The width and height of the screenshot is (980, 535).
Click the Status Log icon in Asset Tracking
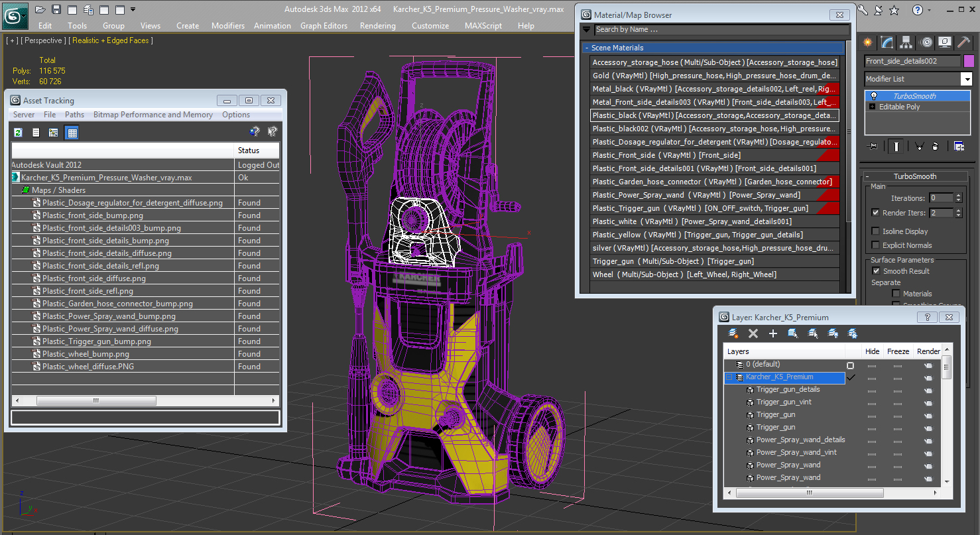click(36, 133)
